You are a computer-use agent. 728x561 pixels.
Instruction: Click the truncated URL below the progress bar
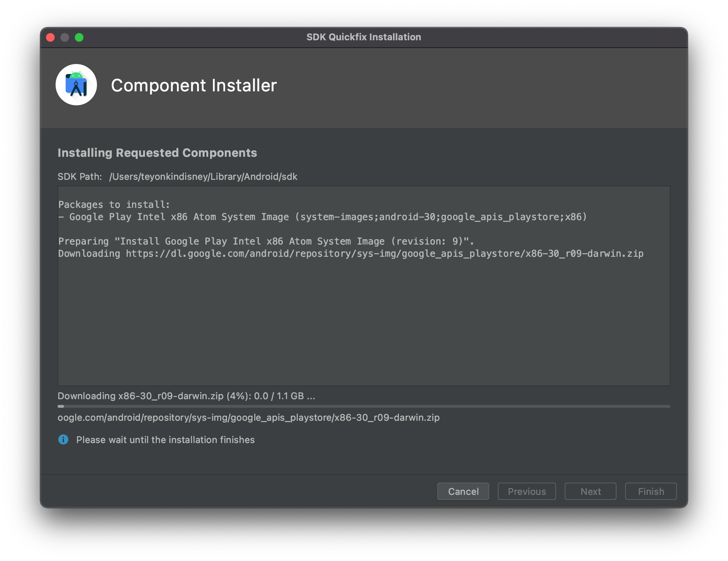pos(249,418)
